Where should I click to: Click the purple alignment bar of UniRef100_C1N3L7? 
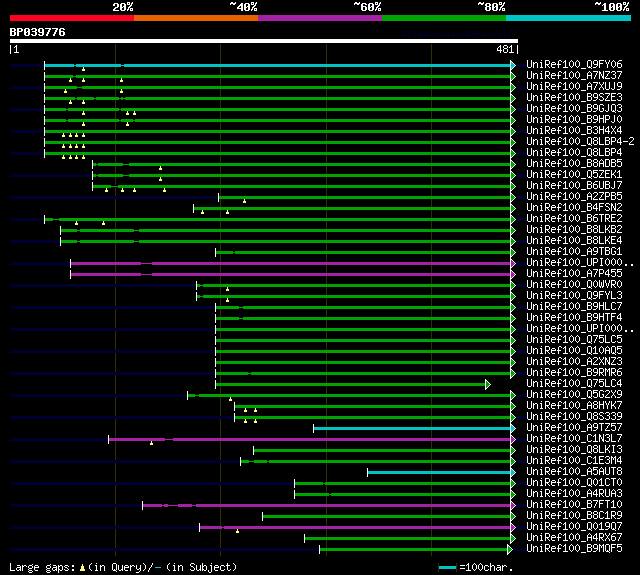point(310,440)
